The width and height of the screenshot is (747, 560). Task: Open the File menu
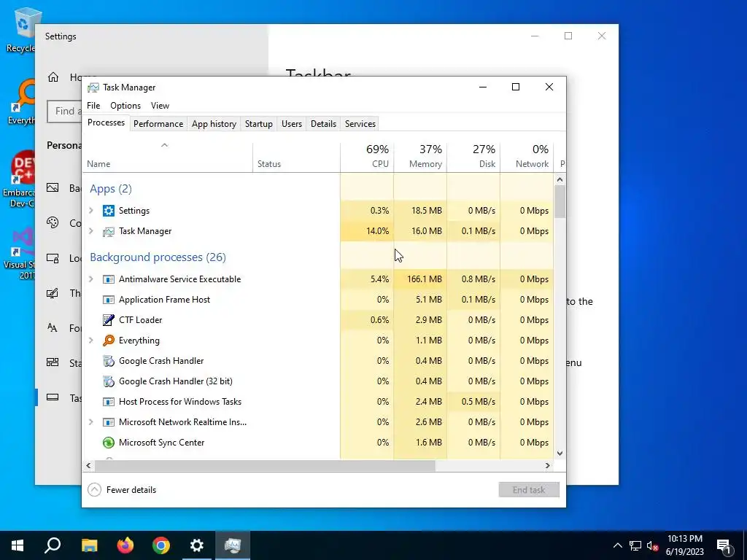click(x=93, y=106)
